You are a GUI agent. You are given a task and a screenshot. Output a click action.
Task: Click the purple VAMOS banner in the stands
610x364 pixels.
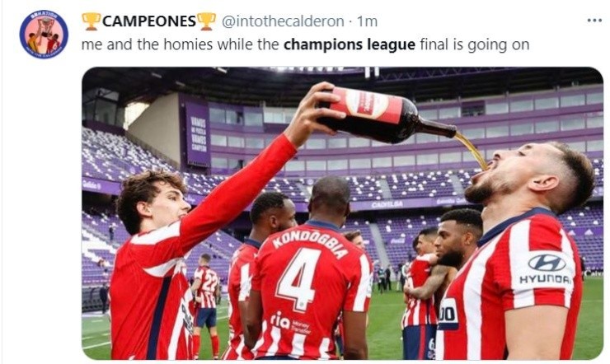point(198,135)
